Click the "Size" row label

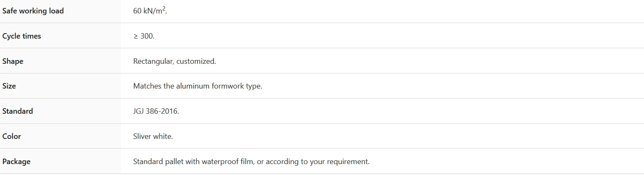(9, 86)
